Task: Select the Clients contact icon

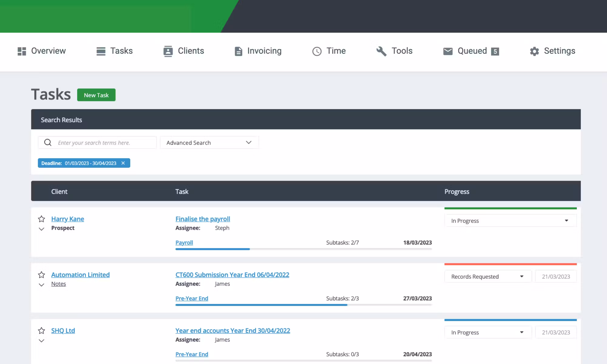Action: [168, 51]
